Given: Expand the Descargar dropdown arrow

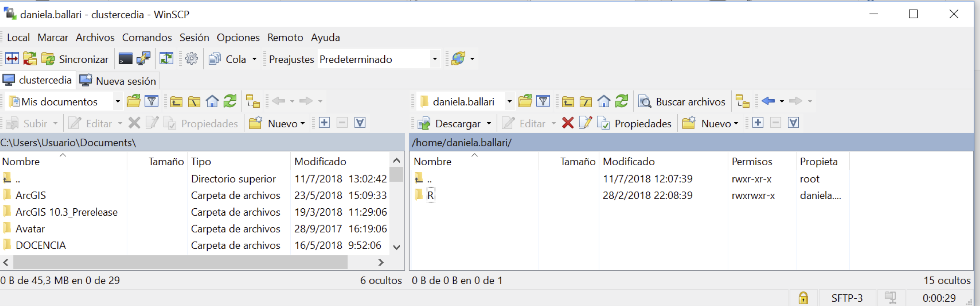Looking at the screenshot, I should (489, 123).
